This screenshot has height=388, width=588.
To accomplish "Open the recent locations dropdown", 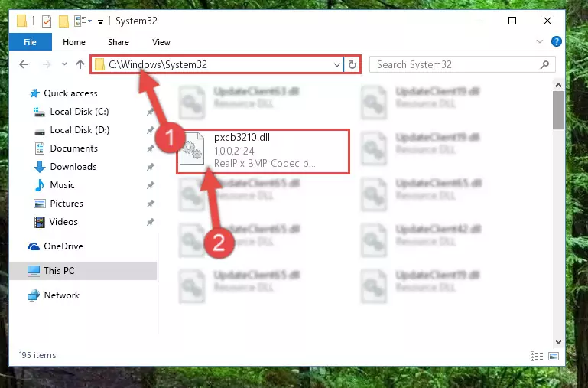I will 64,64.
